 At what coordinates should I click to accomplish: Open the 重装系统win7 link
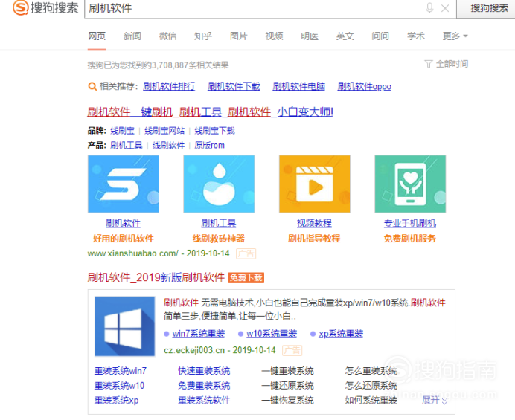point(121,371)
